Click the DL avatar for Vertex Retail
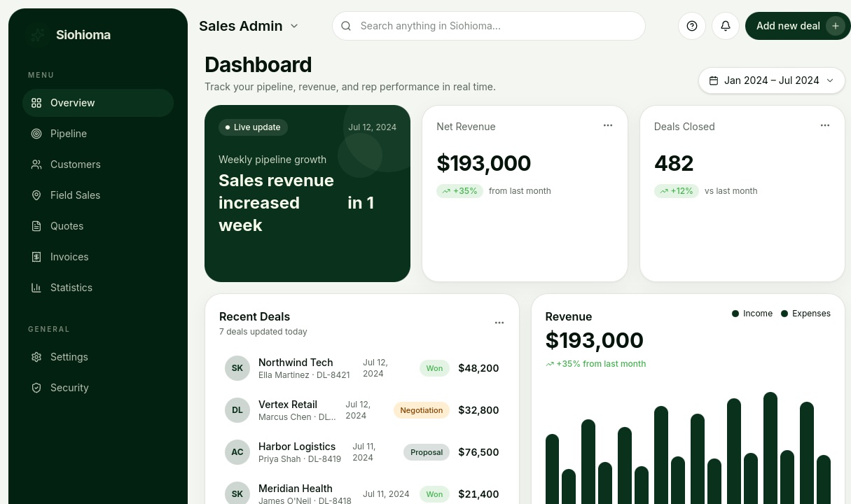Screen dimensions: 851x504 point(237,410)
